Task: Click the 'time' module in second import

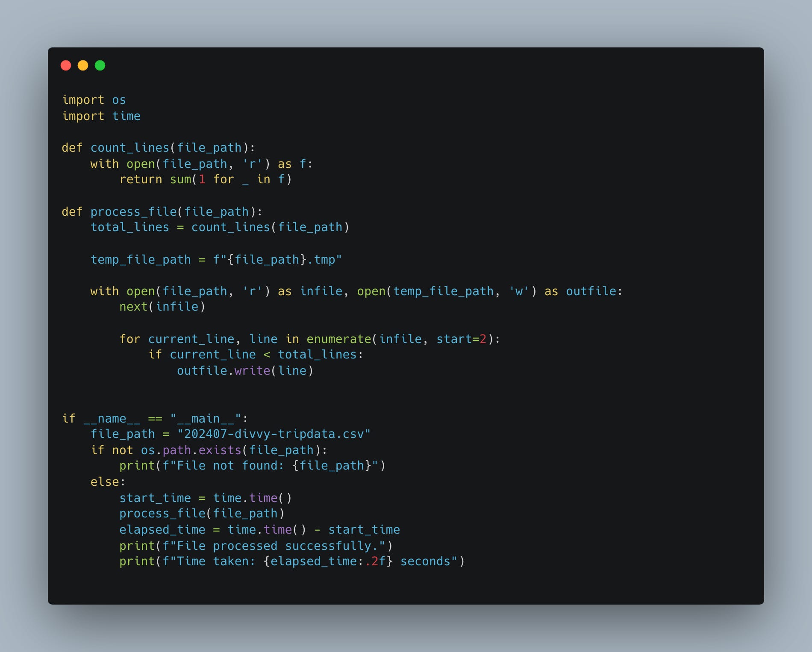Action: point(126,116)
